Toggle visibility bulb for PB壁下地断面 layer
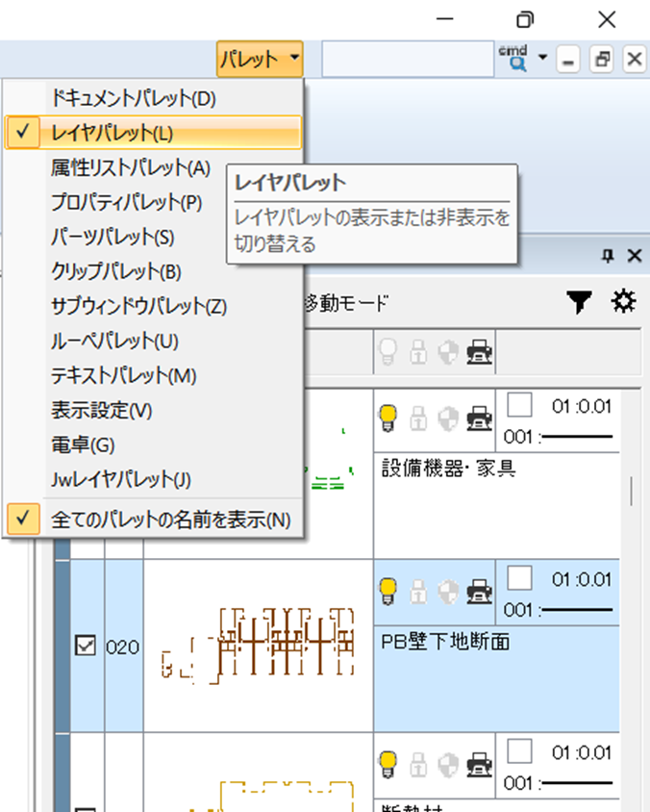The height and width of the screenshot is (812, 650). tap(387, 588)
